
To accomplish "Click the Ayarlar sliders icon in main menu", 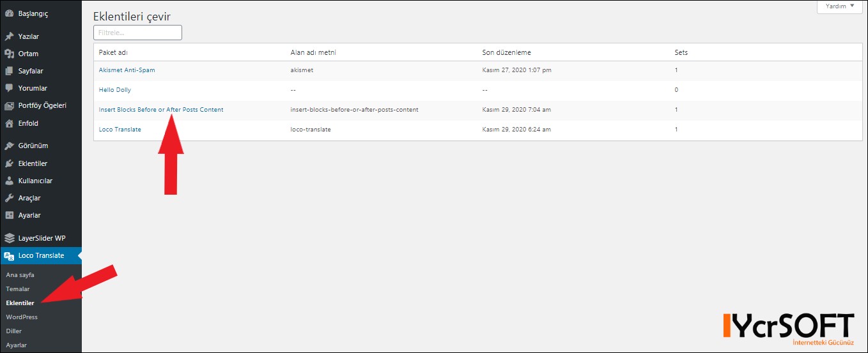I will tap(9, 215).
